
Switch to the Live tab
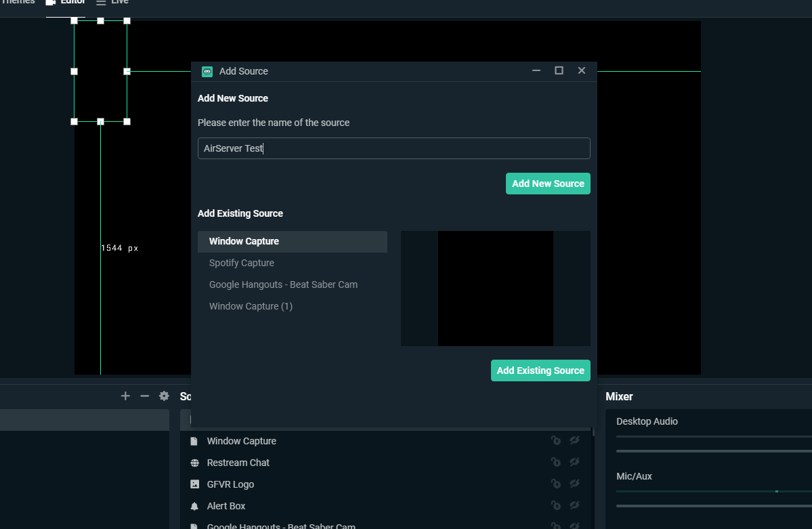coord(112,3)
